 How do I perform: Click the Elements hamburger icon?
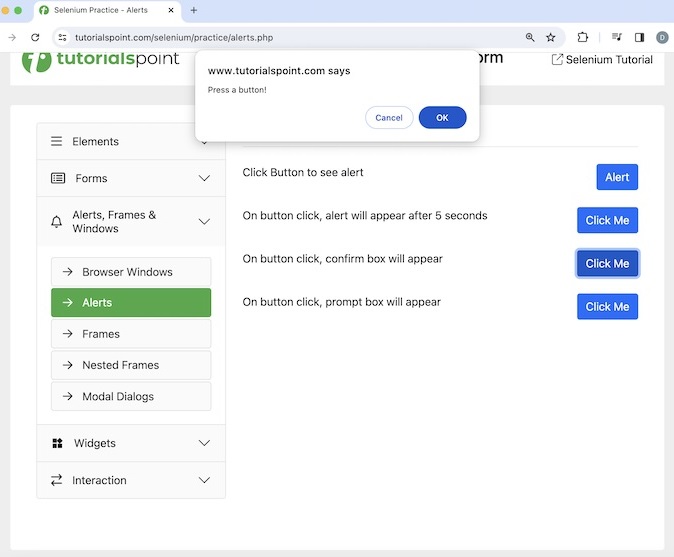tap(56, 141)
